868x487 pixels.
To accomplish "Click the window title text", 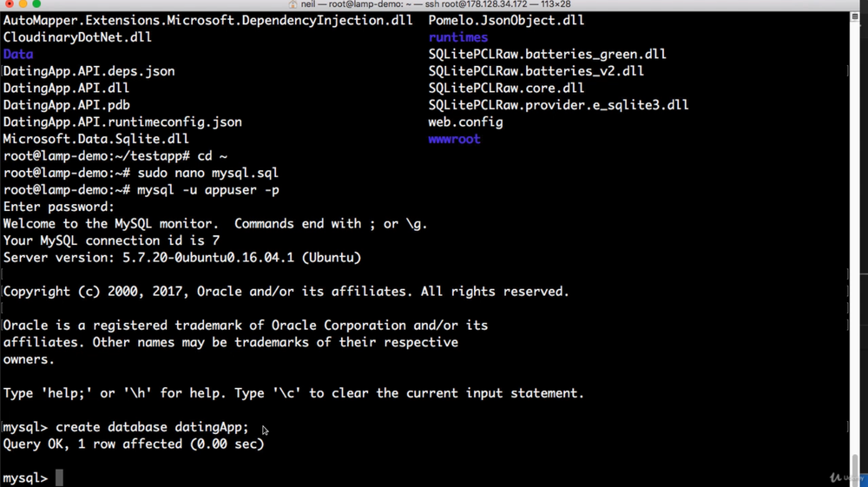I will (x=436, y=4).
